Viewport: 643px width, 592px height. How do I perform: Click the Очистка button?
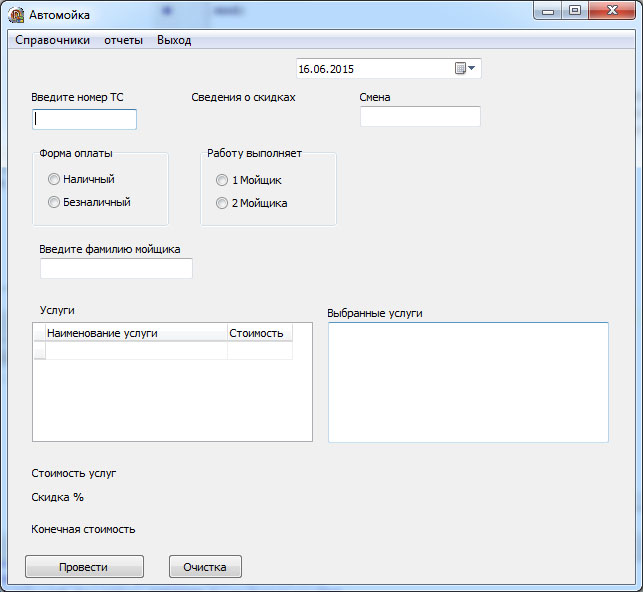tap(205, 567)
